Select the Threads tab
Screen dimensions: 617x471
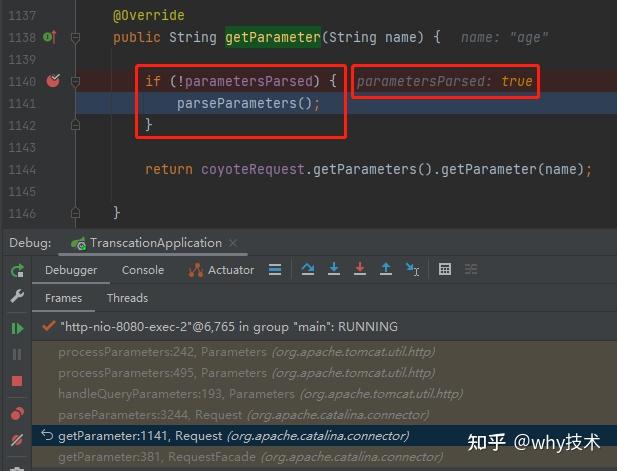127,298
